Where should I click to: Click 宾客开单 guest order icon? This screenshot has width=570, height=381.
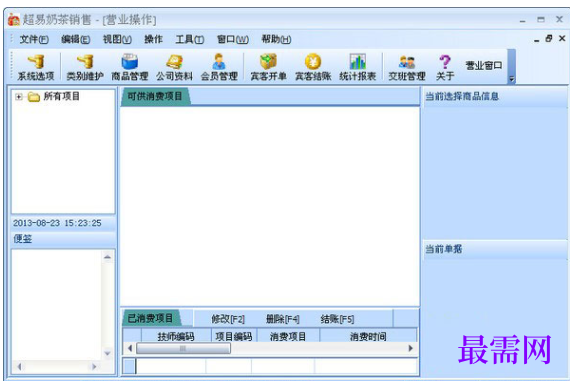coord(268,61)
